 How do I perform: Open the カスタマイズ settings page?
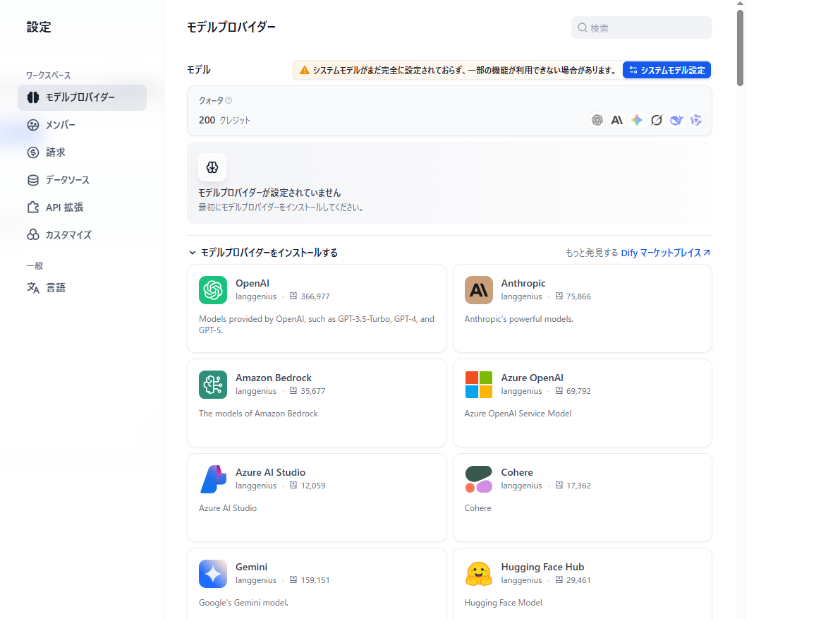[68, 235]
